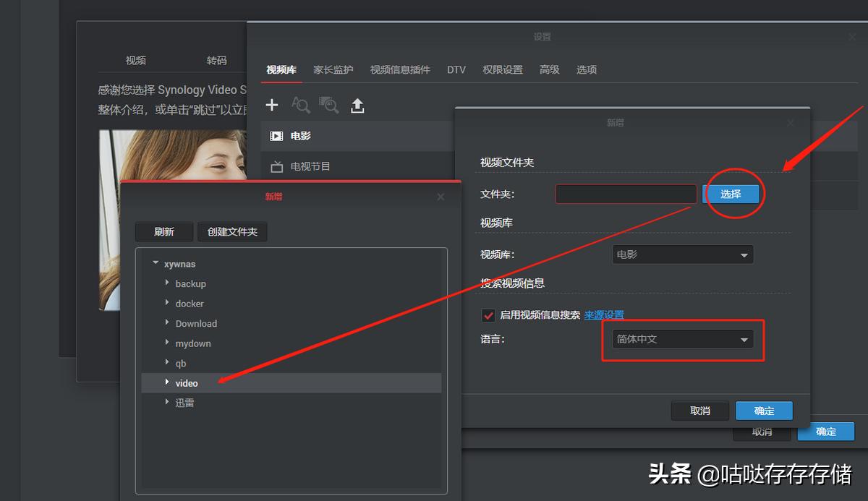The width and height of the screenshot is (868, 501).
Task: Click the TV icon beside 电视节目
Action: coord(276,166)
